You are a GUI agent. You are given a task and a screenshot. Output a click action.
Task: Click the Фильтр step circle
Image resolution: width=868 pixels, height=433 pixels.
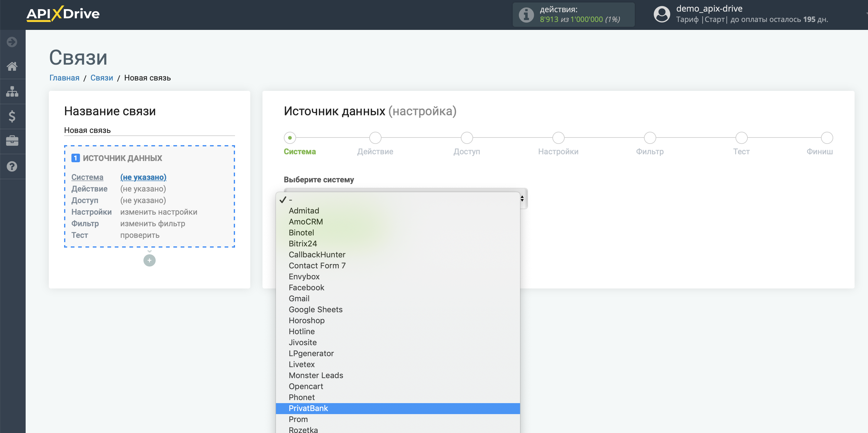[x=650, y=138]
